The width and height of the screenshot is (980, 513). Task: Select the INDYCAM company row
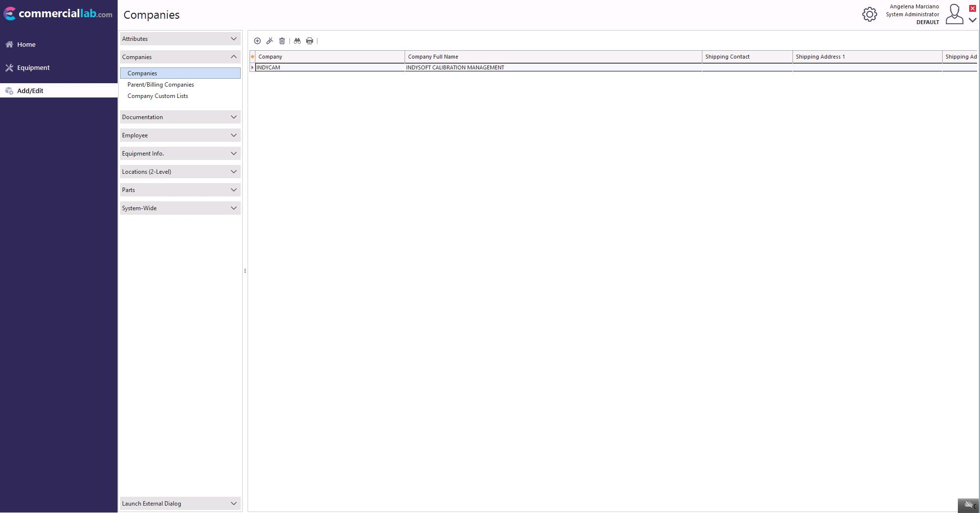[329, 67]
